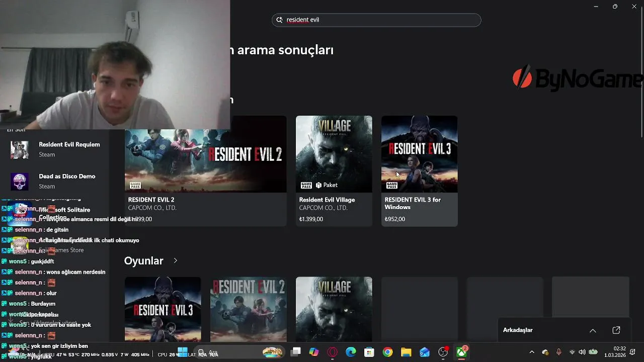Open Microsoft Edge from taskbar
The width and height of the screenshot is (644, 362).
pyautogui.click(x=351, y=352)
